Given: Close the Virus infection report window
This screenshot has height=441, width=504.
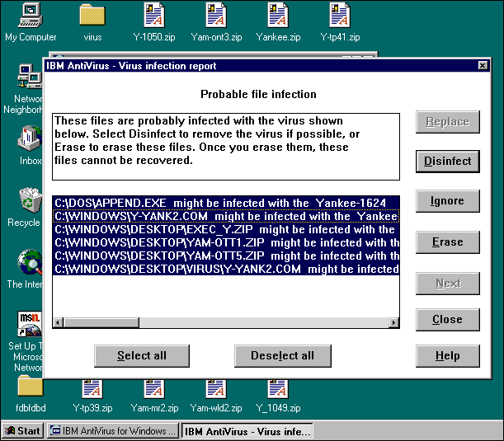Looking at the screenshot, I should tap(483, 66).
